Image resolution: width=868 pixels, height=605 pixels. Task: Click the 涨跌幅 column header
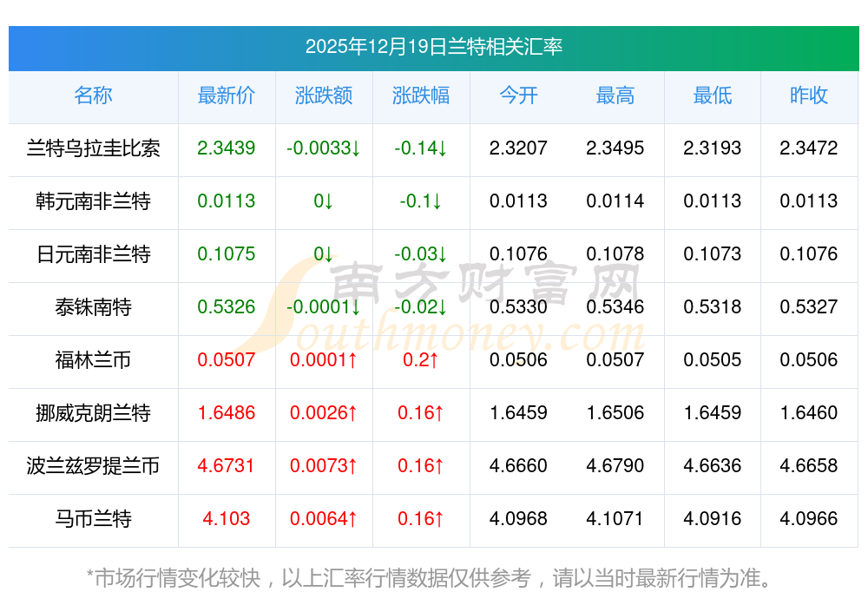coord(421,95)
